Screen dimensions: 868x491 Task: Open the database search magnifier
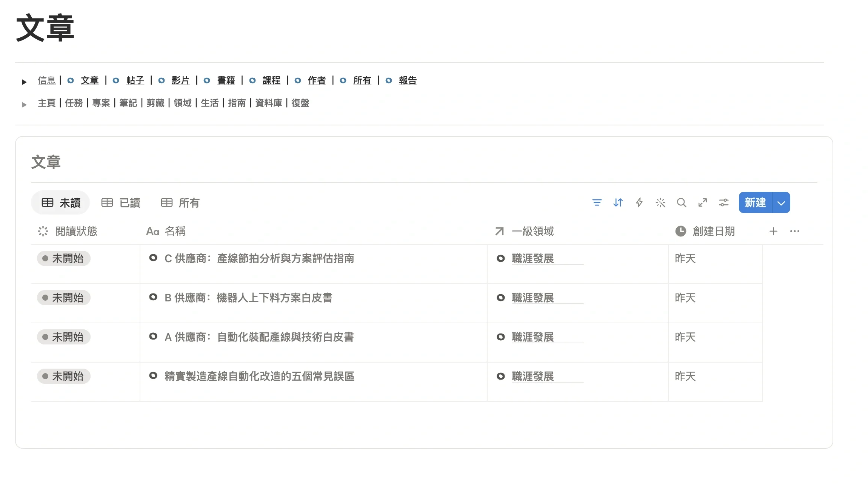coord(681,203)
